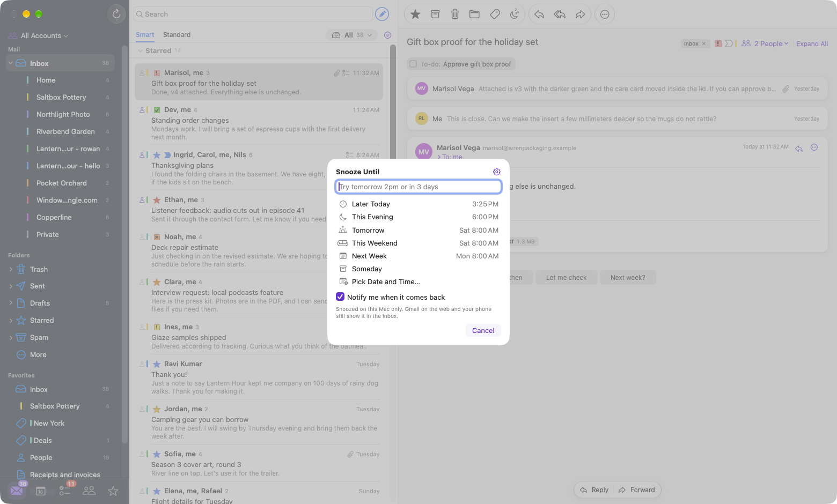Star the message using toolbar star icon
Screen dimensions: 837x504
point(415,14)
